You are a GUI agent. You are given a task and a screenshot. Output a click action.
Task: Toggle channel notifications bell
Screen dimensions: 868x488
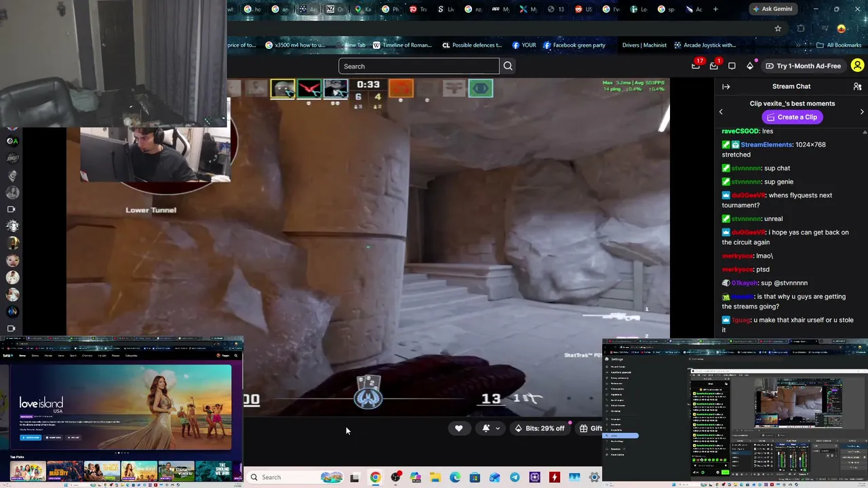tap(486, 428)
